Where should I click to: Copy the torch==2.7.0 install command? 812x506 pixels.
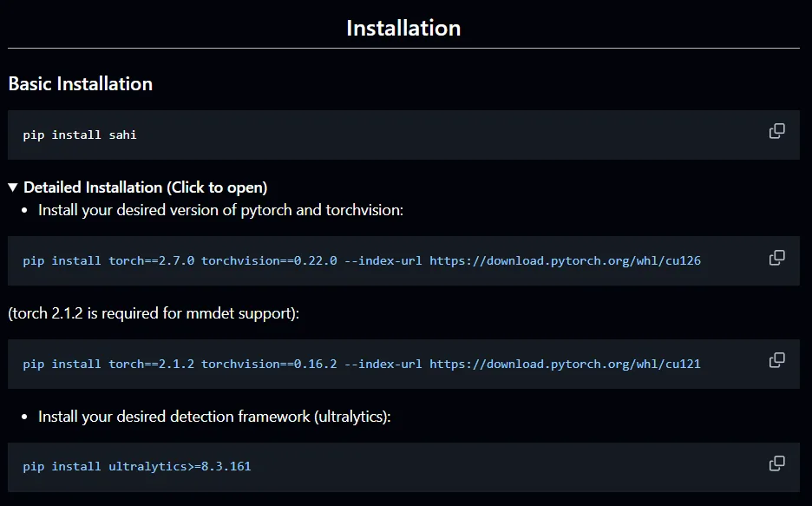tap(776, 258)
